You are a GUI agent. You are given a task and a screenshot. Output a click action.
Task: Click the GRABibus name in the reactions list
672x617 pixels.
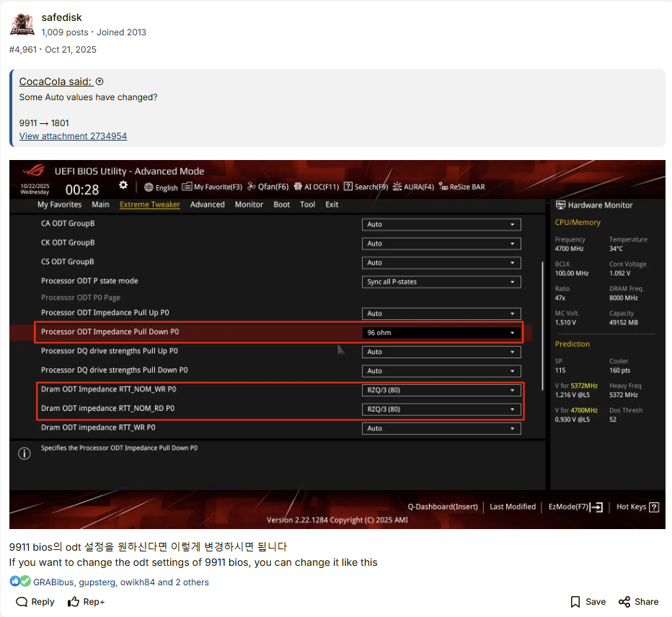(x=53, y=582)
